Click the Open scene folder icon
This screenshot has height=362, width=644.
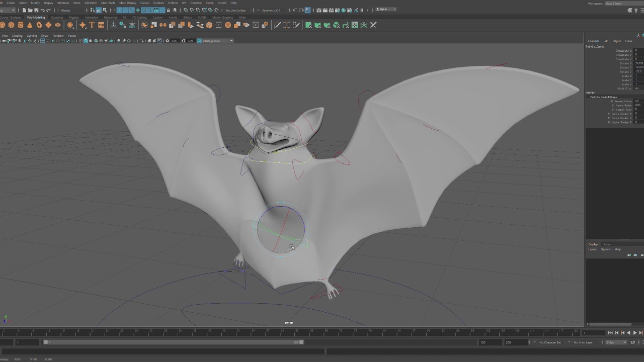31,10
